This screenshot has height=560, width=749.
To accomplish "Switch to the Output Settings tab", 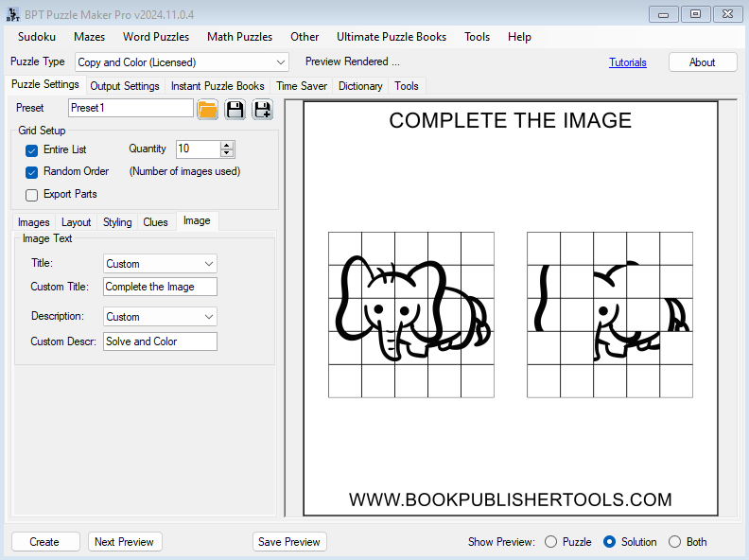I will tap(125, 86).
